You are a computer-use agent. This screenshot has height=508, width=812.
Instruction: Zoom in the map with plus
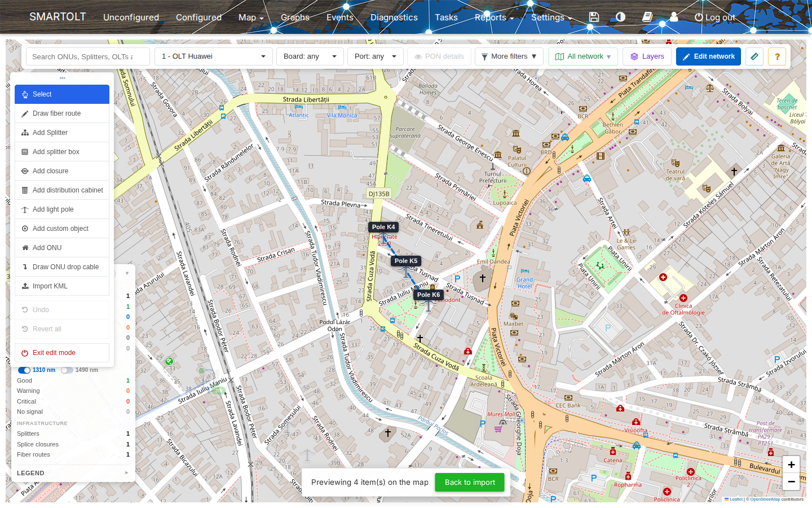791,465
